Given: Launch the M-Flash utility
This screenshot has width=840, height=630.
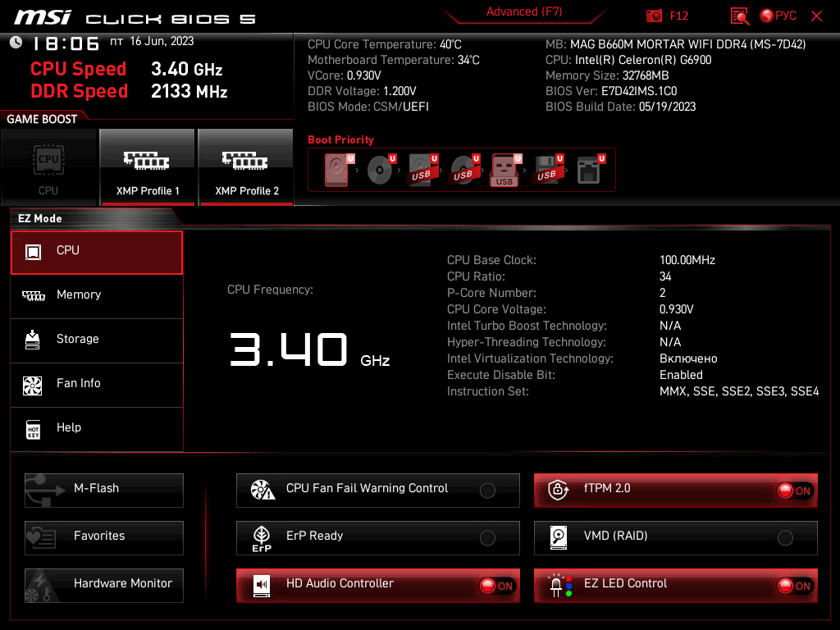Looking at the screenshot, I should [x=104, y=491].
